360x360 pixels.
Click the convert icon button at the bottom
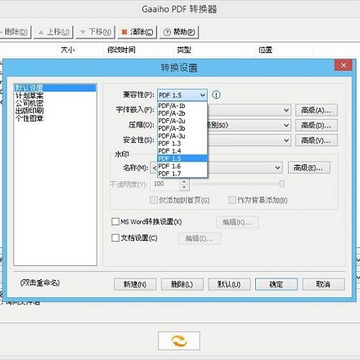tap(179, 340)
